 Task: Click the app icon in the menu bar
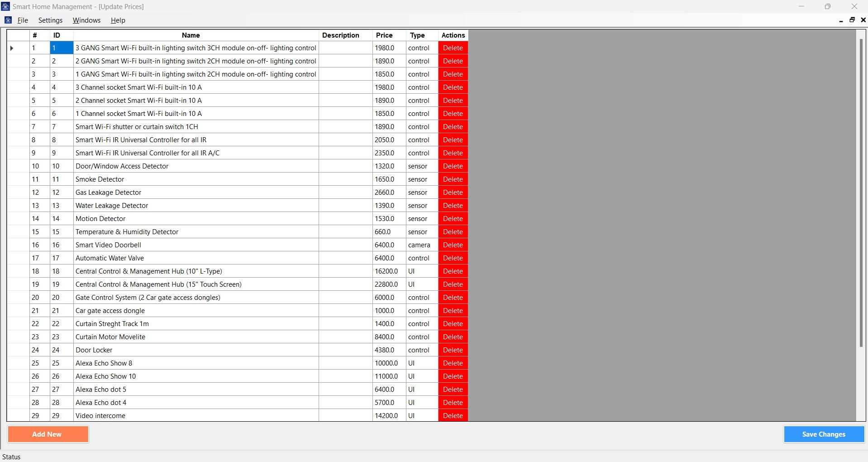pos(8,20)
